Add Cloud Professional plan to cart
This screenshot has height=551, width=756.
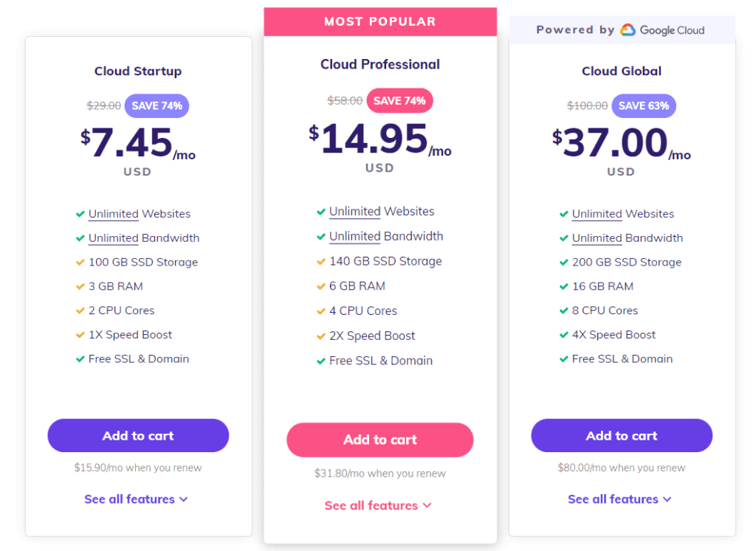379,440
